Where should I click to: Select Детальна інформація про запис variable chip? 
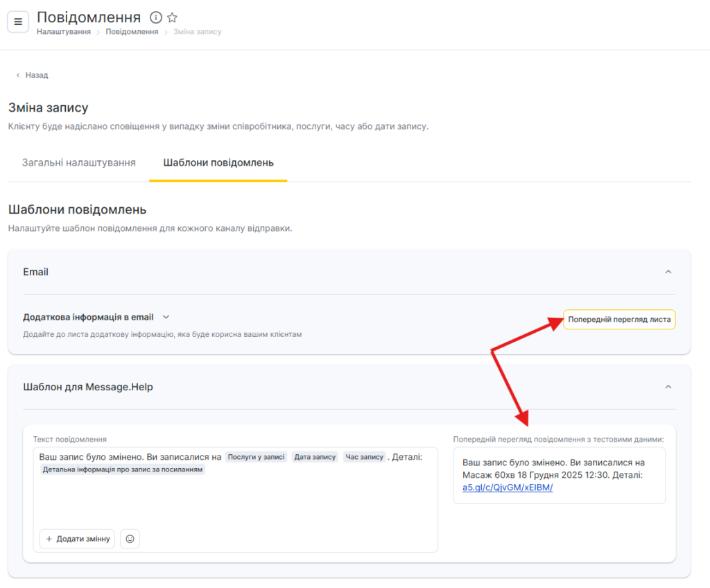[x=122, y=469]
